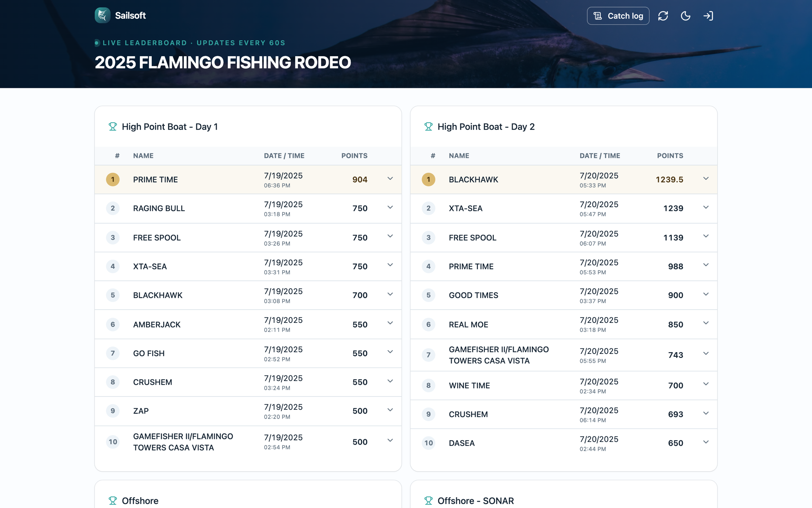Click the Offshore section heading

point(140,501)
